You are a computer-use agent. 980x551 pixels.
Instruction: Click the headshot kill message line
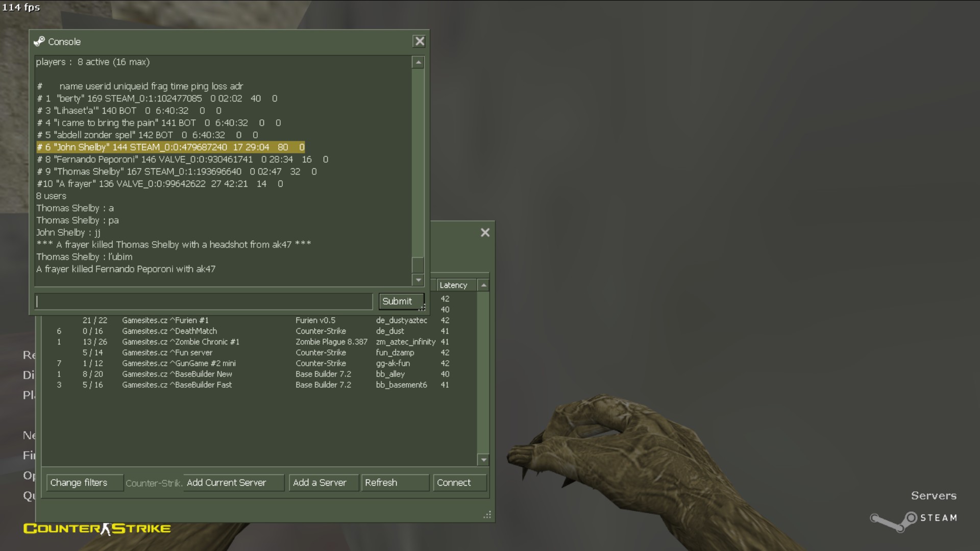[174, 244]
